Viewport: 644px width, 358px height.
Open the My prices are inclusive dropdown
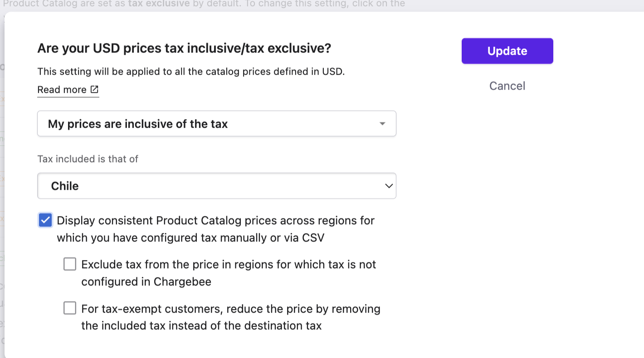click(217, 124)
